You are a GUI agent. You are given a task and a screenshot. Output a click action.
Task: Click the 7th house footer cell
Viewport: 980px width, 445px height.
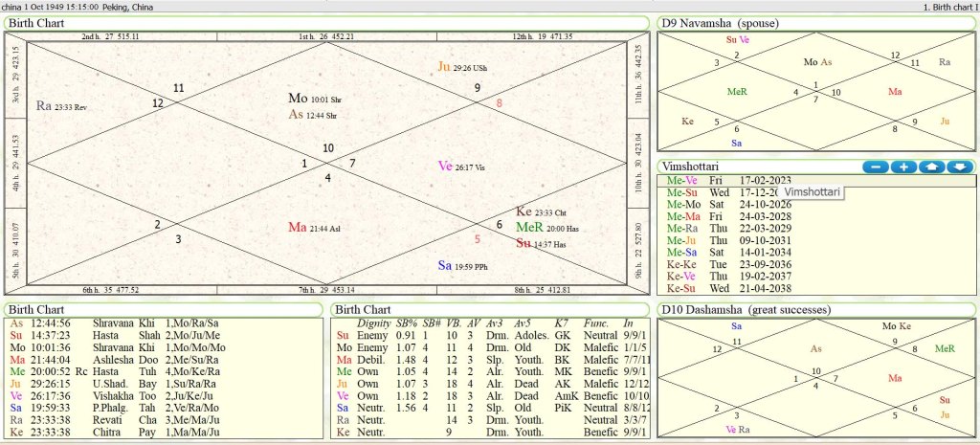pyautogui.click(x=326, y=290)
